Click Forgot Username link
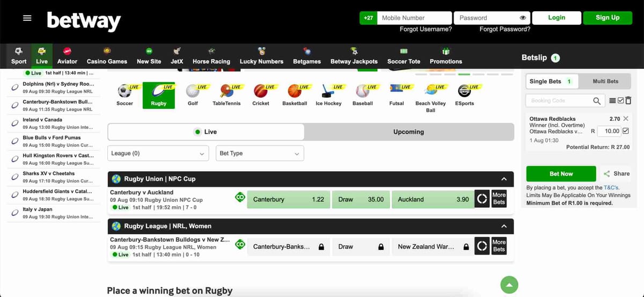The image size is (644, 297). pos(426,29)
